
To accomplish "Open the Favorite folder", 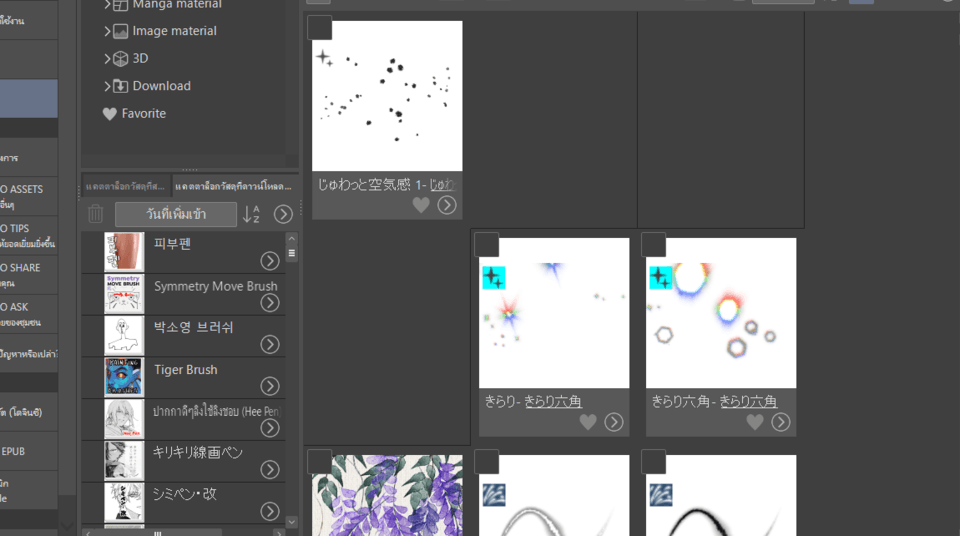I will pyautogui.click(x=135, y=114).
